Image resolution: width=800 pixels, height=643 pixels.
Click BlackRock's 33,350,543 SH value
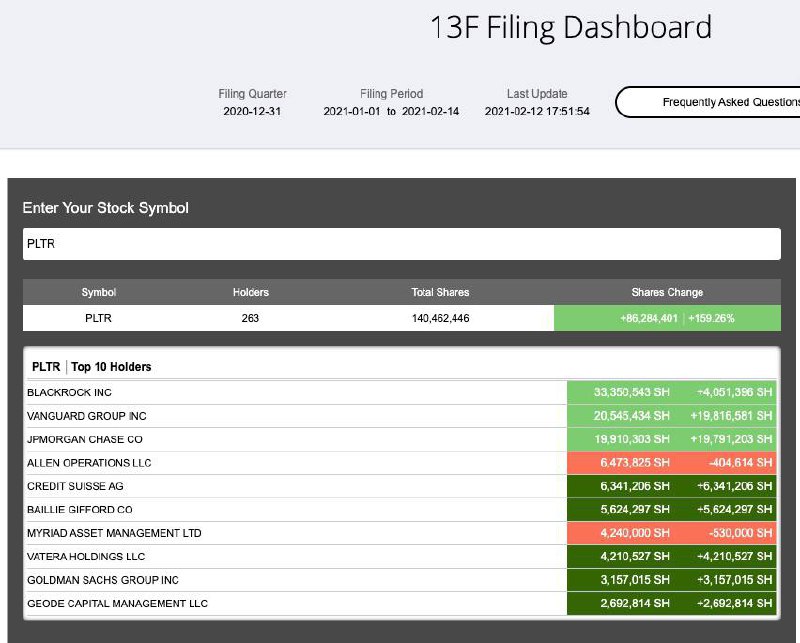click(632, 392)
